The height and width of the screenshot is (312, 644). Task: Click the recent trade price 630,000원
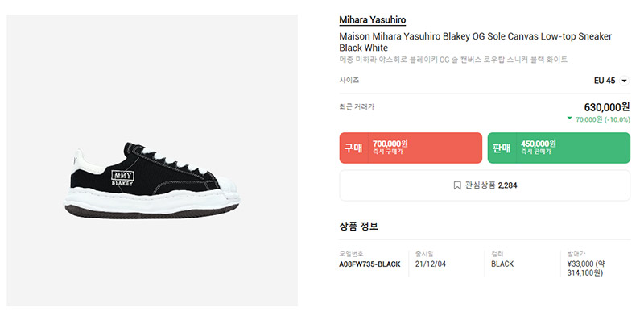607,107
